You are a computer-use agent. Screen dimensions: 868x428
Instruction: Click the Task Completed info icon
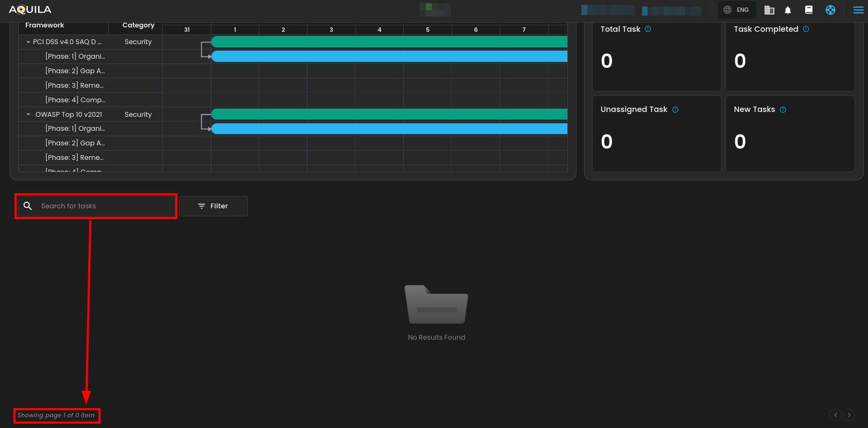point(806,29)
